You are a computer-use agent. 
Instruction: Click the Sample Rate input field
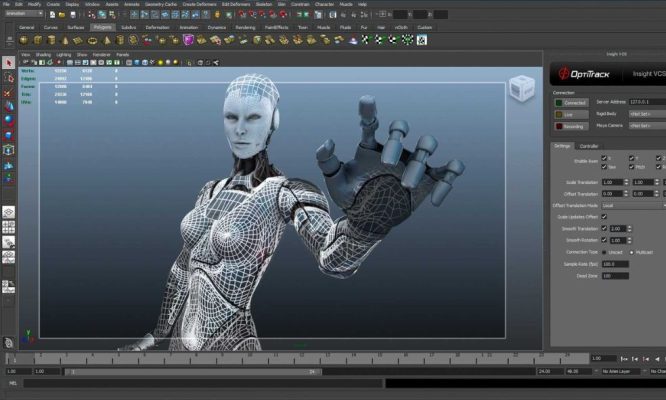[x=614, y=264]
